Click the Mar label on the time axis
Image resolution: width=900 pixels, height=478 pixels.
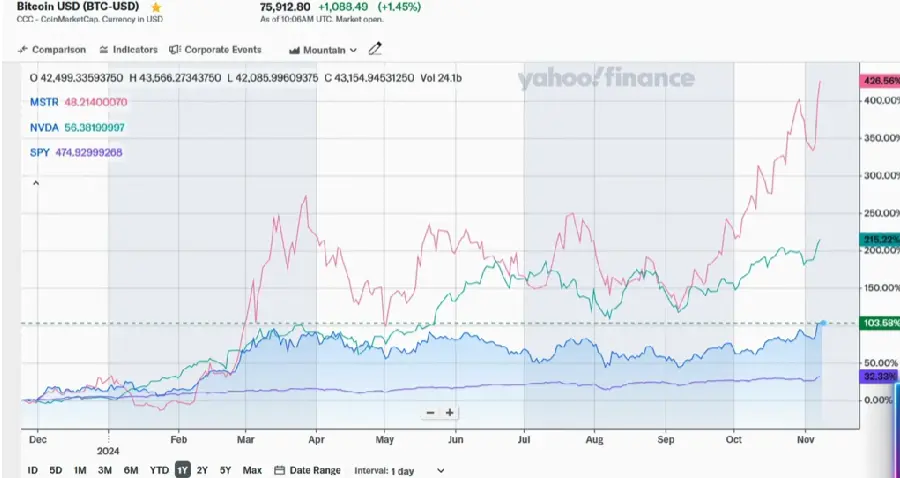tap(246, 440)
